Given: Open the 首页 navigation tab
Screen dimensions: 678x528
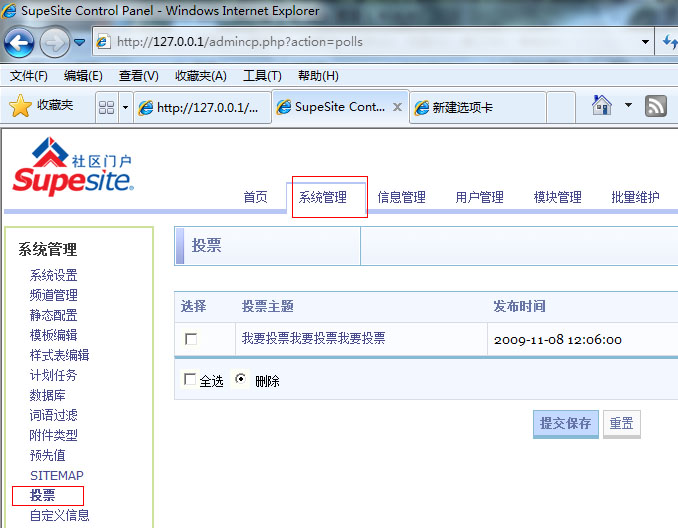Looking at the screenshot, I should click(256, 197).
